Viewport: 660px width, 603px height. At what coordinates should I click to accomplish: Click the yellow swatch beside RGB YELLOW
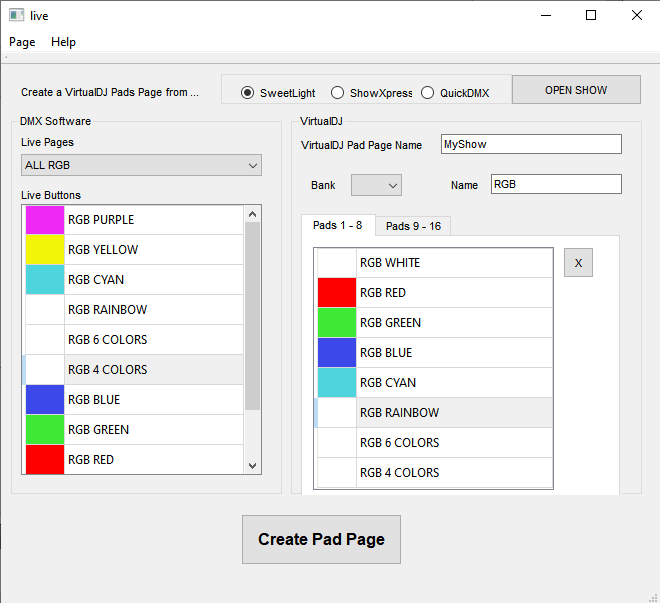pos(44,250)
